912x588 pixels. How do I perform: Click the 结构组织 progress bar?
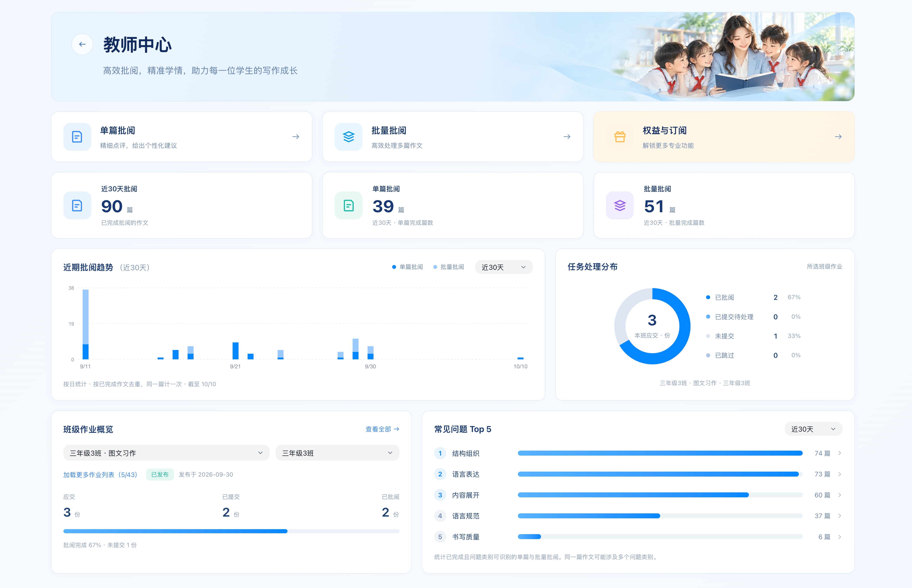[660, 453]
